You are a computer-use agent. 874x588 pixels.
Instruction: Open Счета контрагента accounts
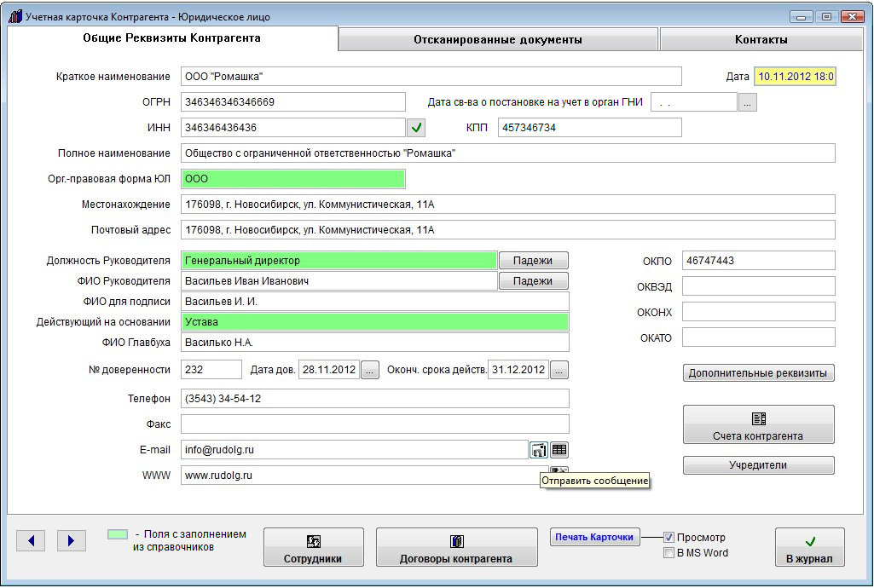click(758, 425)
